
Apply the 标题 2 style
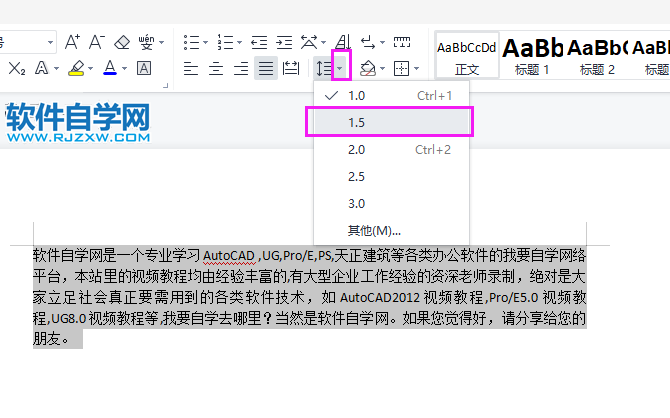click(597, 56)
